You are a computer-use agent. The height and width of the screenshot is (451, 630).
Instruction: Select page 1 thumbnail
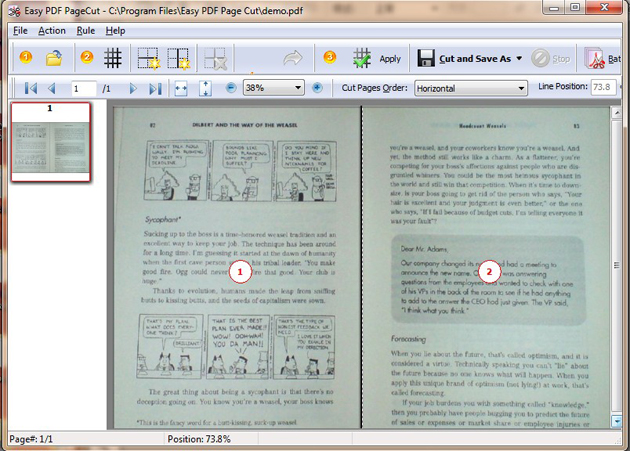pyautogui.click(x=51, y=142)
